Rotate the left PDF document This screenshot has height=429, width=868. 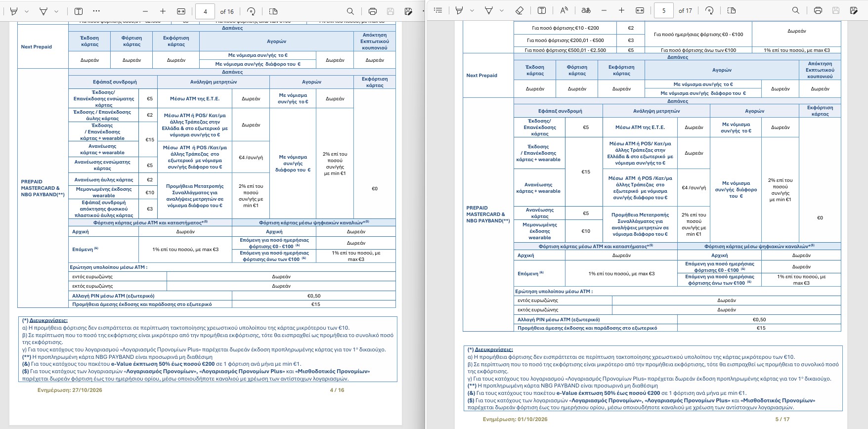coord(251,11)
